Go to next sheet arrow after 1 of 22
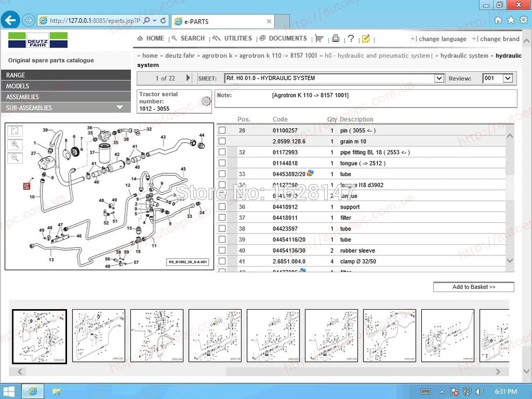 pyautogui.click(x=188, y=78)
